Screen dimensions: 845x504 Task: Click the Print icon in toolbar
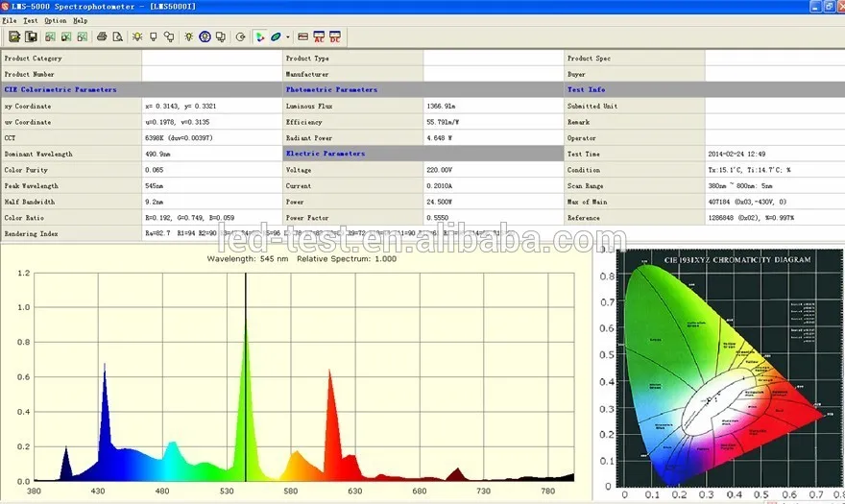(x=102, y=37)
